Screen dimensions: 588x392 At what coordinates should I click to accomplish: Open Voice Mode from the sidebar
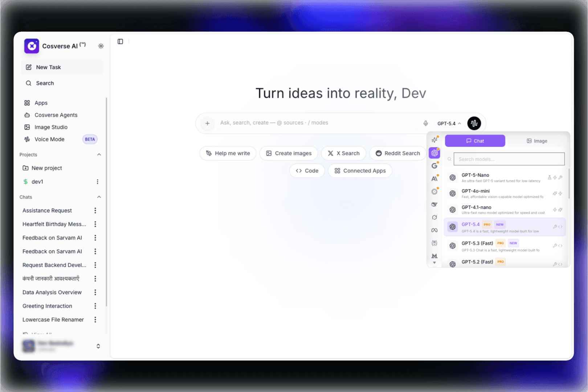point(49,139)
